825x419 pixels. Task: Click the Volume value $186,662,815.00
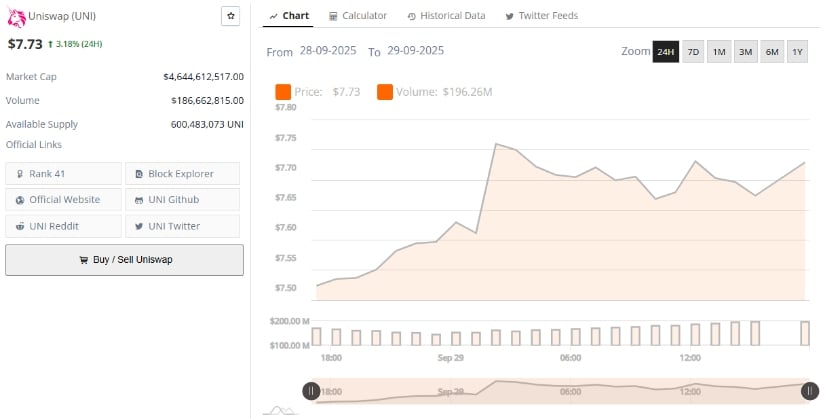point(207,101)
